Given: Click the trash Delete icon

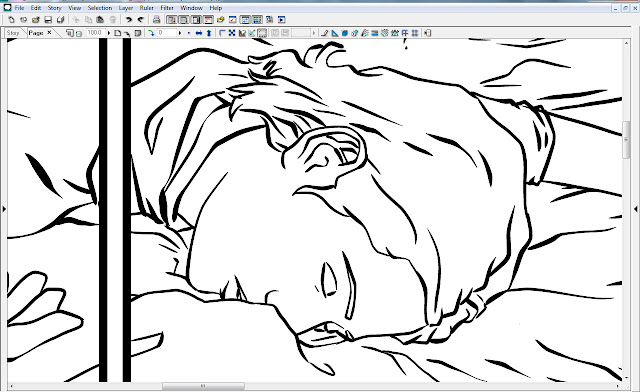Looking at the screenshot, I should pyautogui.click(x=113, y=20).
